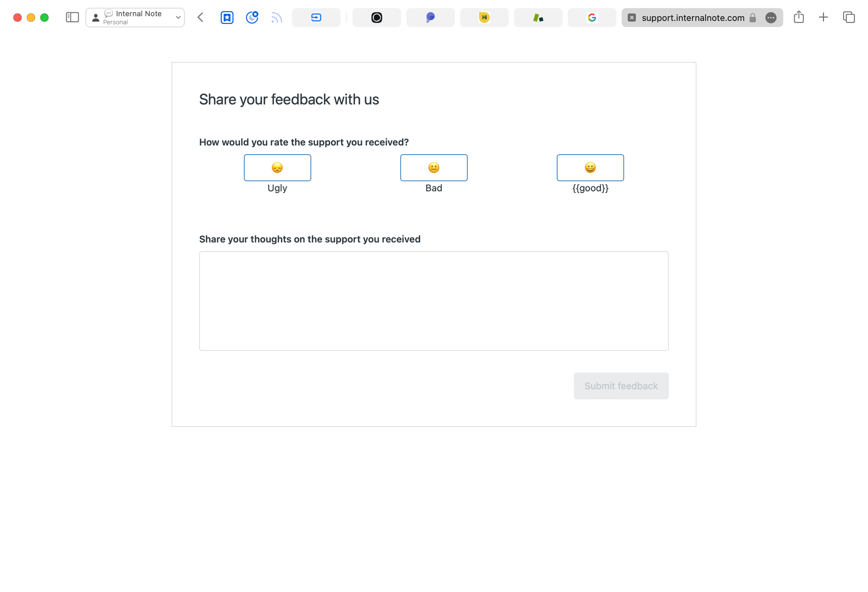The width and height of the screenshot is (868, 592).
Task: Go back using the back arrow
Action: point(201,17)
